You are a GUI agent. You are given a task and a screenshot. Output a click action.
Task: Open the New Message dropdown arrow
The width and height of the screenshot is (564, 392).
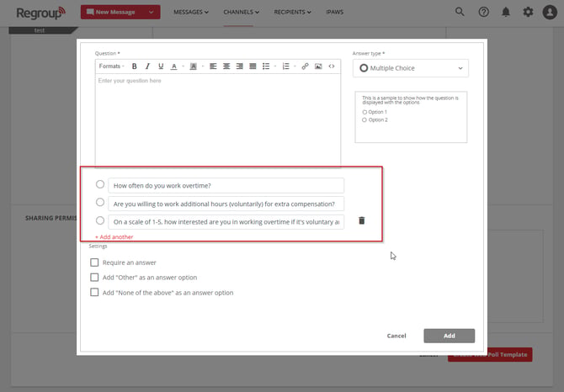point(152,13)
